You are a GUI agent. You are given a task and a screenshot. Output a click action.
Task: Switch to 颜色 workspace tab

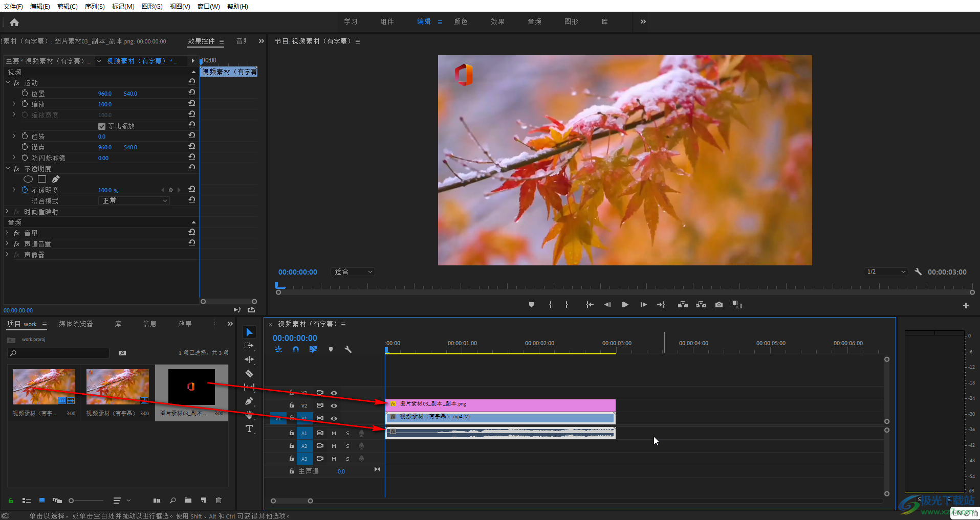(461, 21)
